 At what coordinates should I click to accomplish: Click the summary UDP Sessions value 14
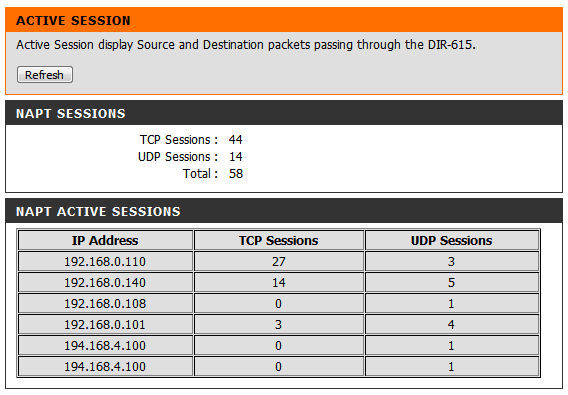(235, 157)
